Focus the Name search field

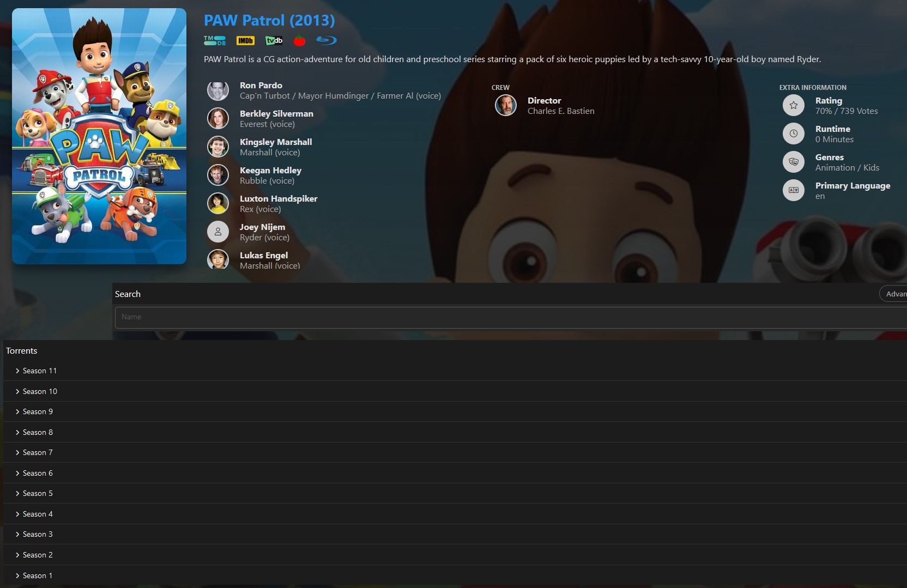pyautogui.click(x=511, y=317)
